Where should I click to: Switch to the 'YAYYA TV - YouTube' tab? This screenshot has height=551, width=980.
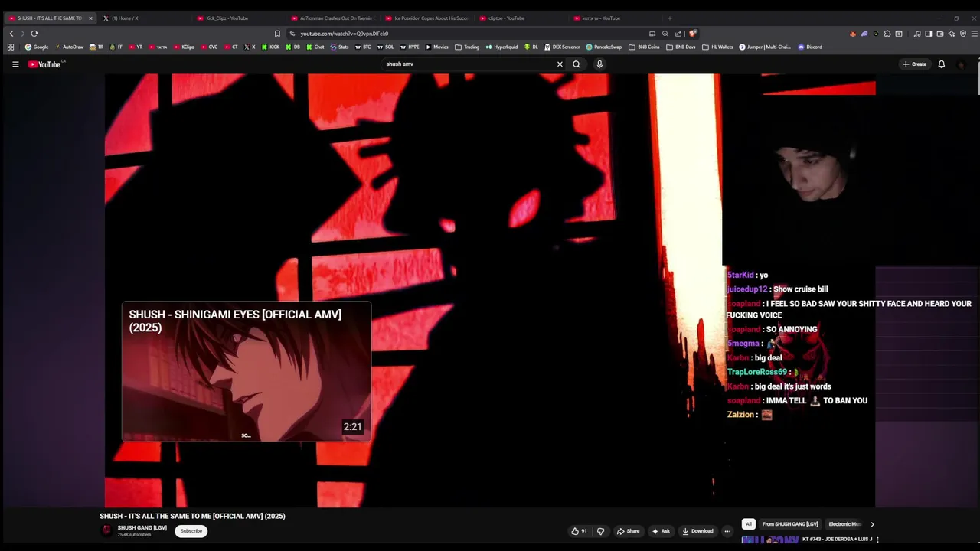click(x=616, y=18)
